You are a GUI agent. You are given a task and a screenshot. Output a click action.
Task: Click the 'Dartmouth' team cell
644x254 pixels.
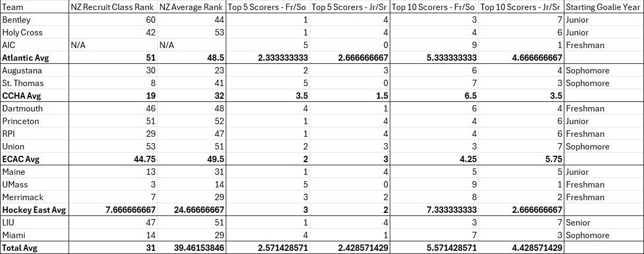click(34, 109)
